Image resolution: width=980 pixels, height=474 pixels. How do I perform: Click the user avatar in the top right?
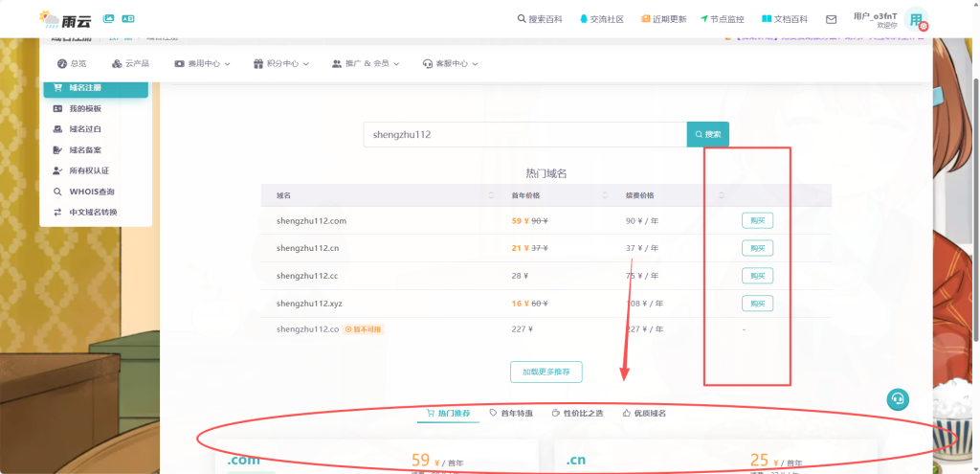pyautogui.click(x=916, y=19)
